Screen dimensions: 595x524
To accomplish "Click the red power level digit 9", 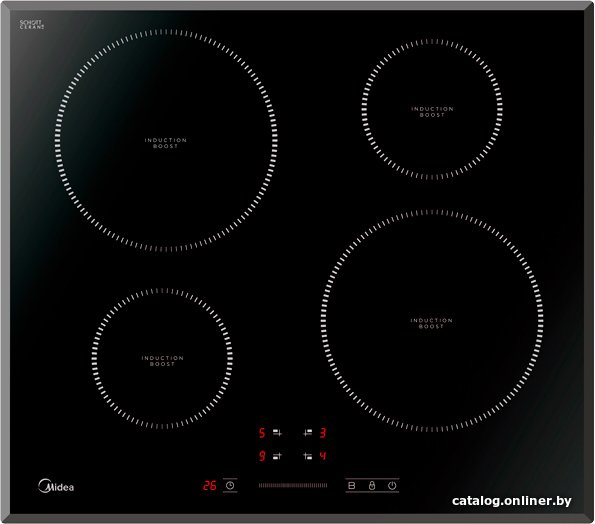I will point(262,456).
